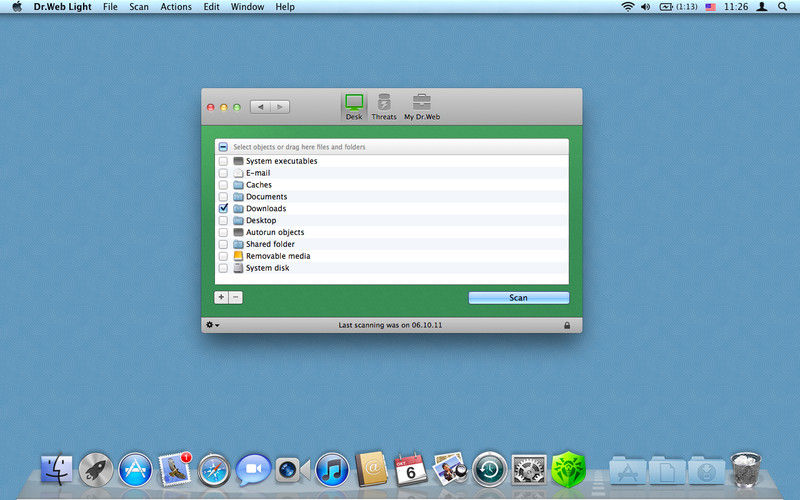Open the Scan menu in menu bar
The image size is (800, 500).
139,7
